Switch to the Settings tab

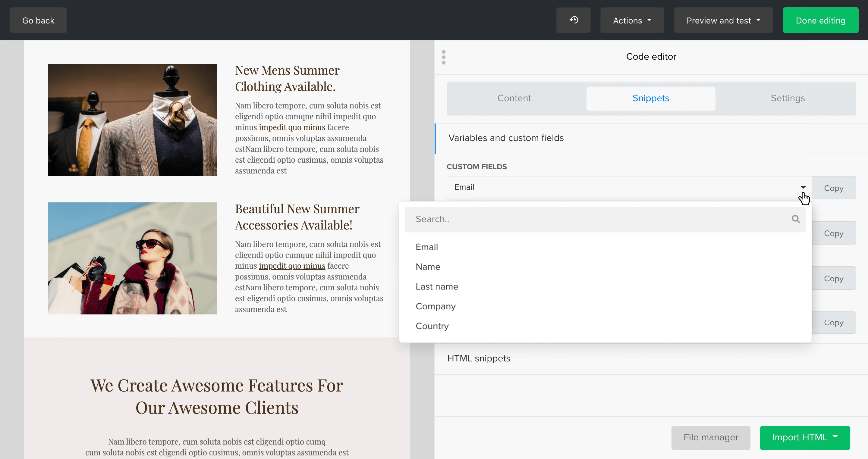pos(788,98)
